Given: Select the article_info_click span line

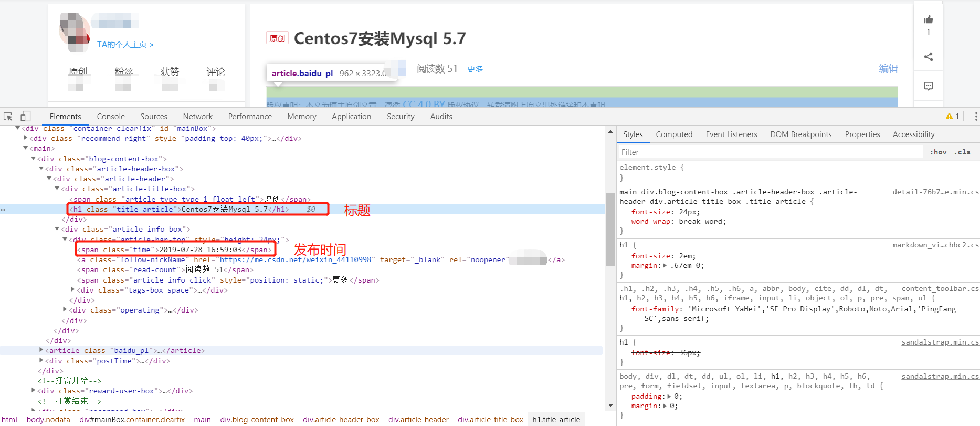Looking at the screenshot, I should (228, 280).
